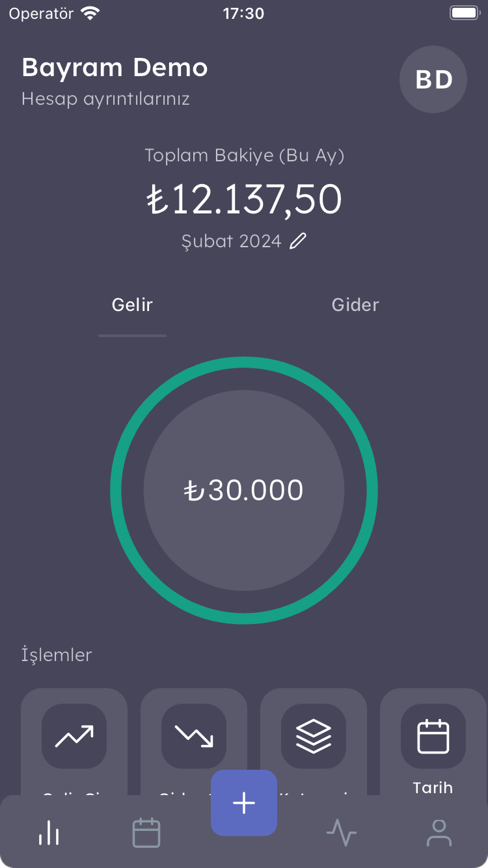Switch to the Gider tab
The image size is (488, 868).
click(x=355, y=305)
